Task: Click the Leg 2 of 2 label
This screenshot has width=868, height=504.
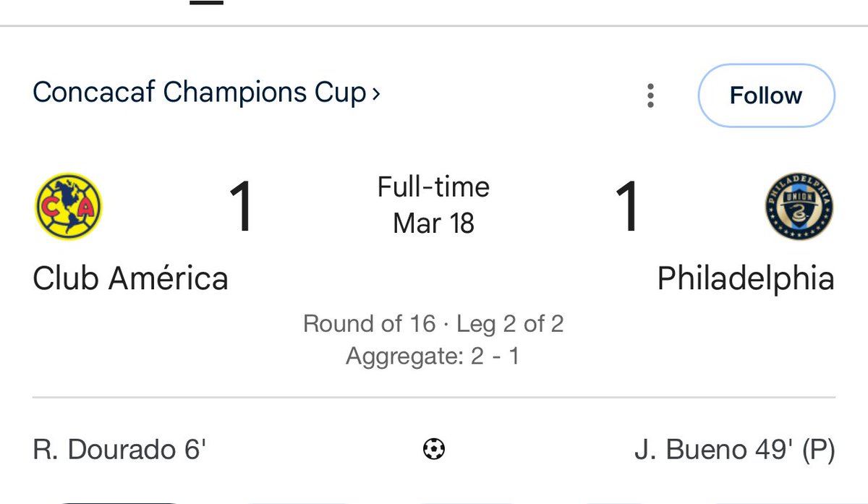Action: coord(510,323)
